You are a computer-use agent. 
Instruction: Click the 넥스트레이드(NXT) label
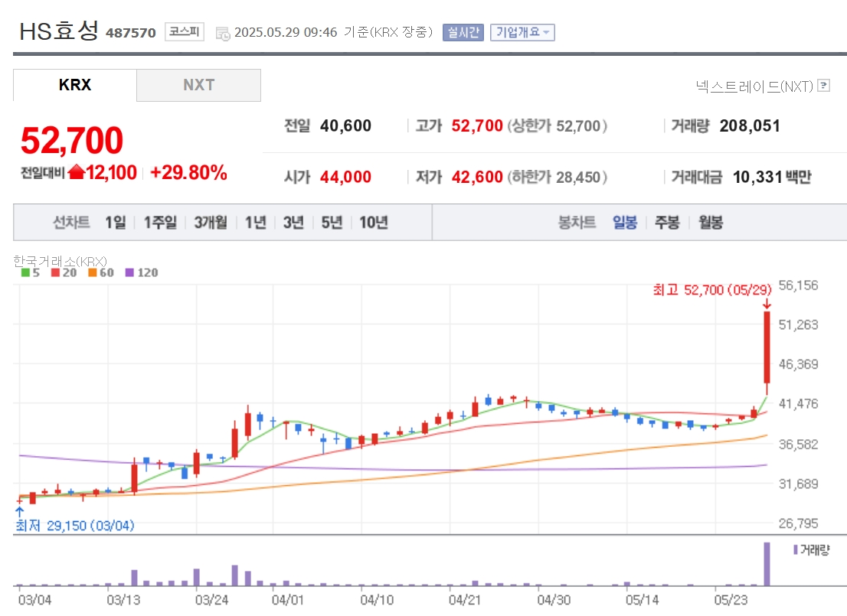click(754, 86)
